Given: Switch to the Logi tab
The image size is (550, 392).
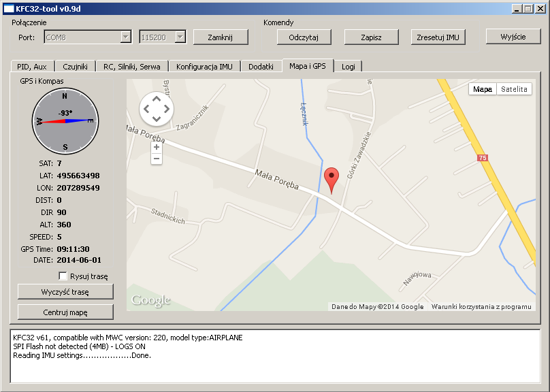Looking at the screenshot, I should [348, 66].
